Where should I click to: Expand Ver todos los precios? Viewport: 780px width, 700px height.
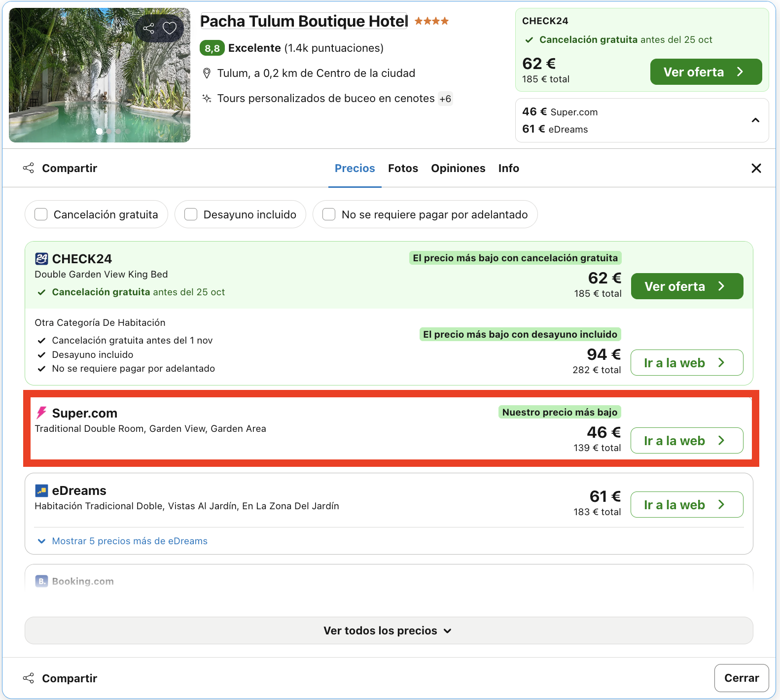389,630
